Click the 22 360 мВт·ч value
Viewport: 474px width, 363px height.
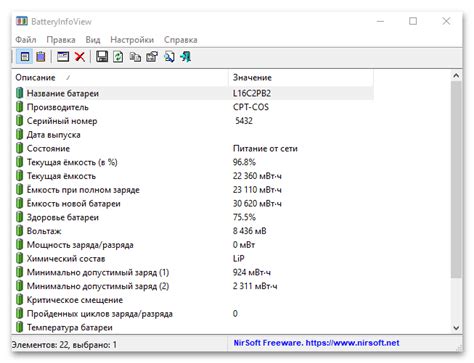click(x=257, y=176)
